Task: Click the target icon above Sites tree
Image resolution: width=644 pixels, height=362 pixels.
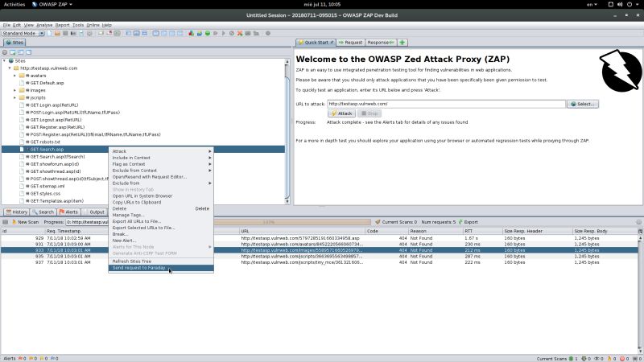Action: point(5,52)
